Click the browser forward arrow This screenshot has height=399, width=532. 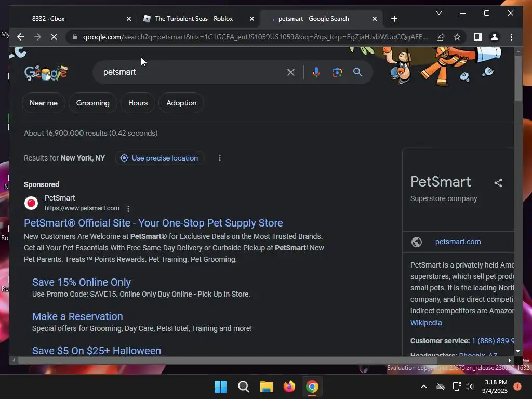pyautogui.click(x=37, y=37)
